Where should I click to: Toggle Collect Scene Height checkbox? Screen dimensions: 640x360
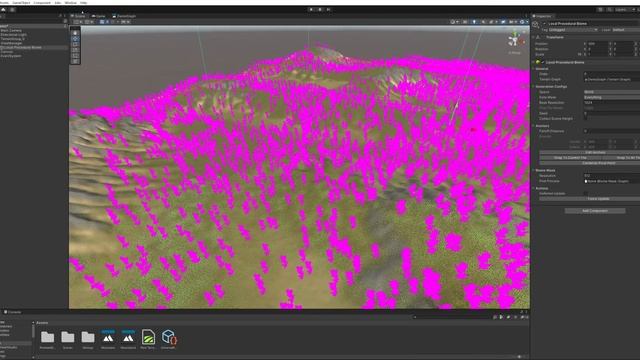point(586,118)
